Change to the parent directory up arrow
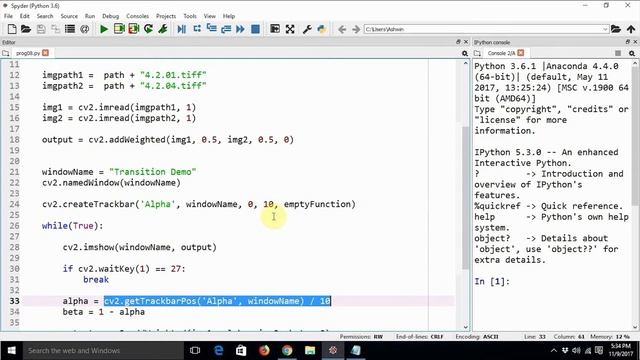640x360 pixels. pyautogui.click(x=631, y=29)
